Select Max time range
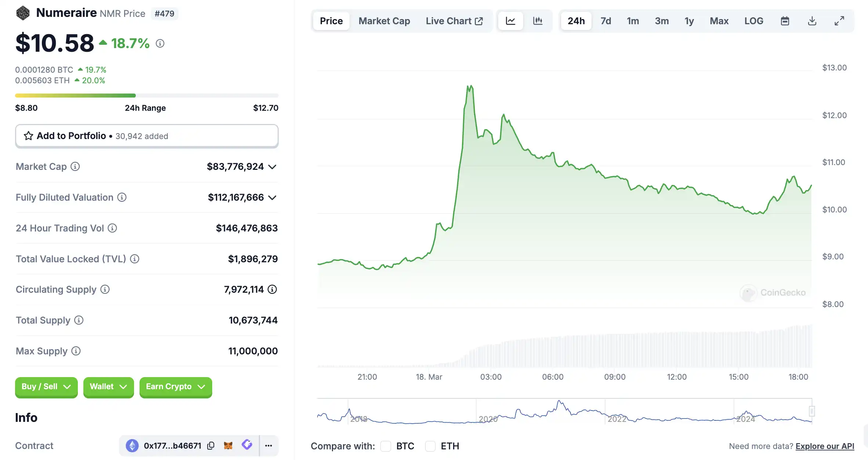 (x=719, y=21)
